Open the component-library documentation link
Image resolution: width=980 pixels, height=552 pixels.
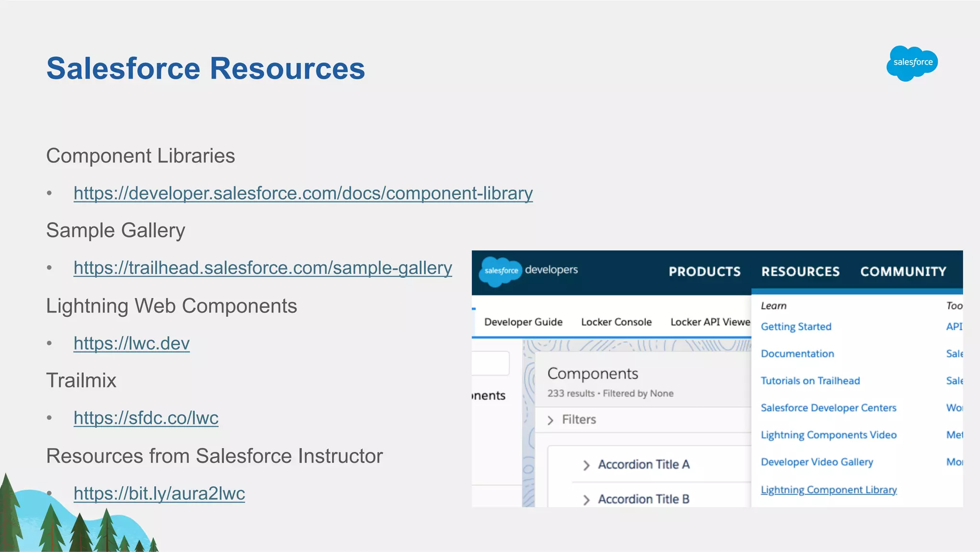tap(303, 193)
